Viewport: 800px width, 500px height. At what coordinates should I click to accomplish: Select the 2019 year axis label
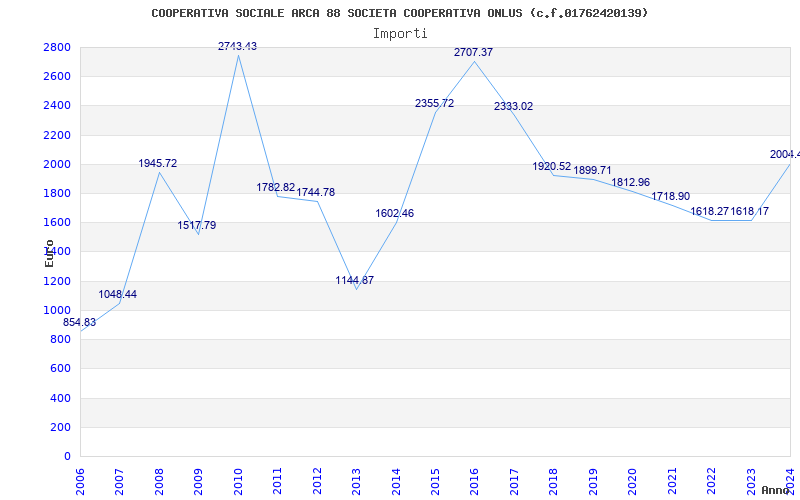593,482
